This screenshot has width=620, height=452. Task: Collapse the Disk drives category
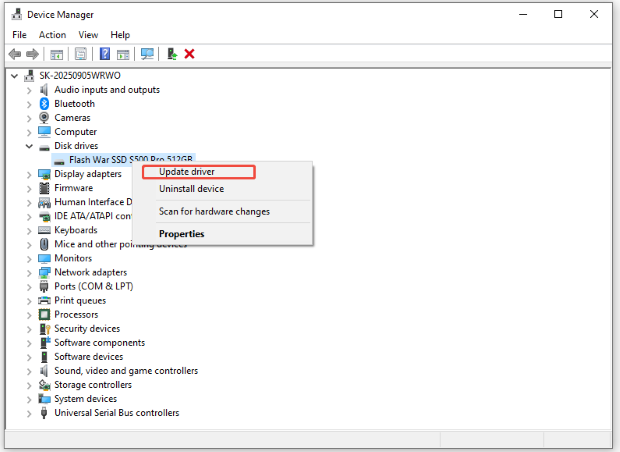point(28,146)
